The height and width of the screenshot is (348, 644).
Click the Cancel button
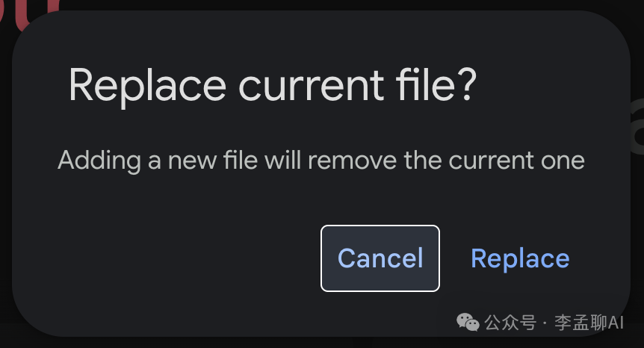click(380, 258)
